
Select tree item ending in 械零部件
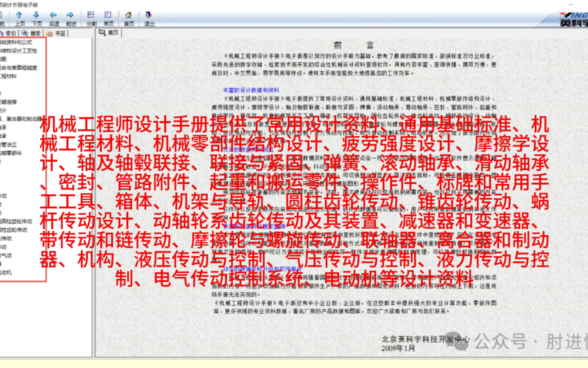click(11, 153)
